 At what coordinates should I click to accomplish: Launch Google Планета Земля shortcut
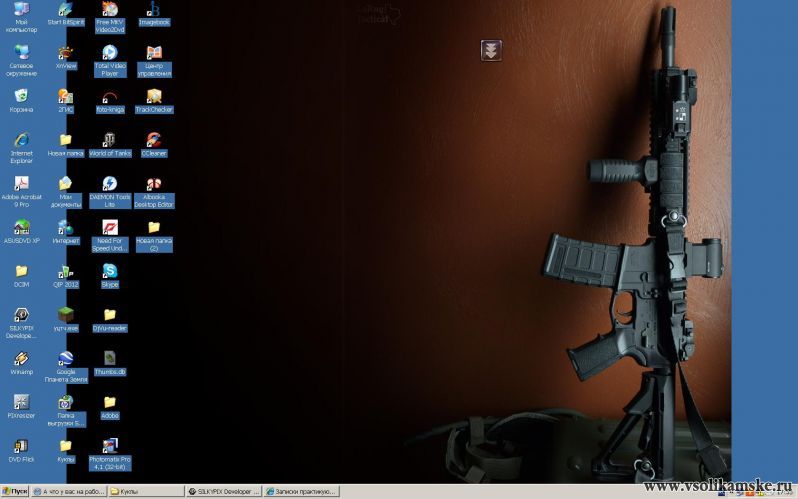pyautogui.click(x=66, y=361)
